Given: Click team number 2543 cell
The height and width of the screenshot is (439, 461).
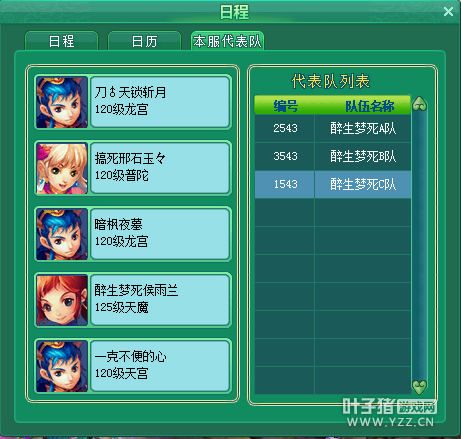Looking at the screenshot, I should 285,128.
